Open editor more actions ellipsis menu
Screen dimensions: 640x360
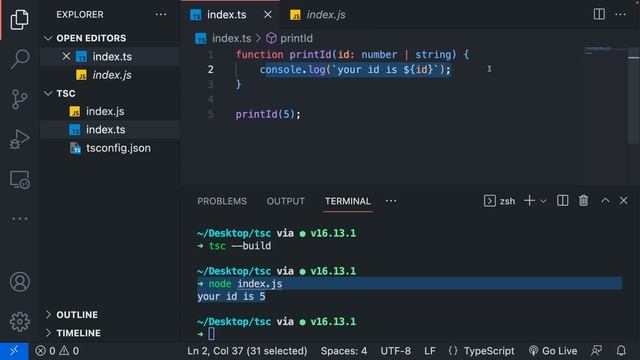tap(620, 14)
